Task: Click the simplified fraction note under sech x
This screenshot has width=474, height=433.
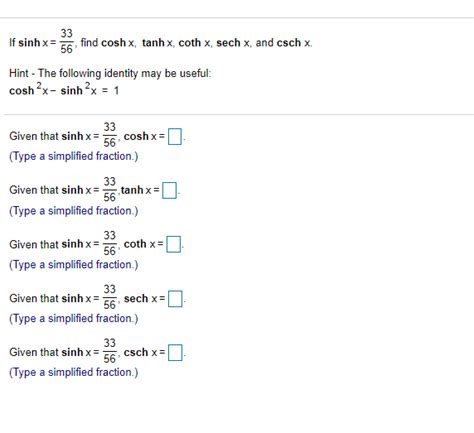Action: pos(73,319)
